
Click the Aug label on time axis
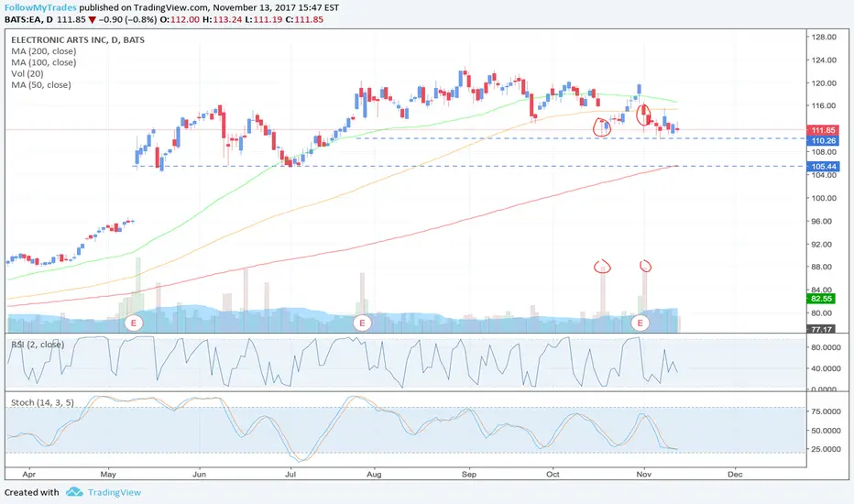point(374,474)
